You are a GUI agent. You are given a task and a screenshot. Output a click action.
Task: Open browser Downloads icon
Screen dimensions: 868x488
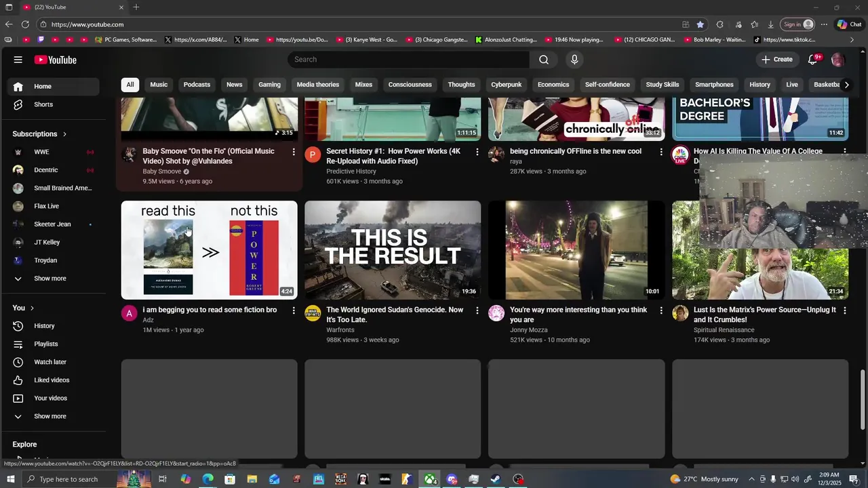(771, 24)
